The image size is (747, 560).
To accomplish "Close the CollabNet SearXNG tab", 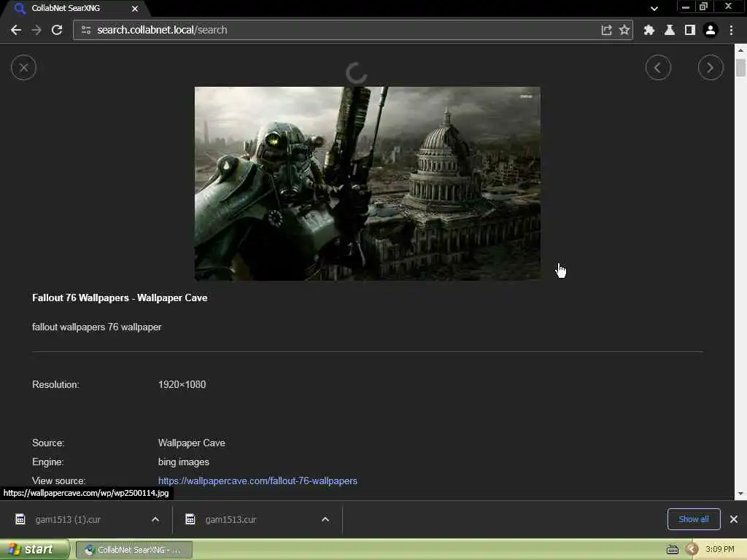I will [135, 9].
